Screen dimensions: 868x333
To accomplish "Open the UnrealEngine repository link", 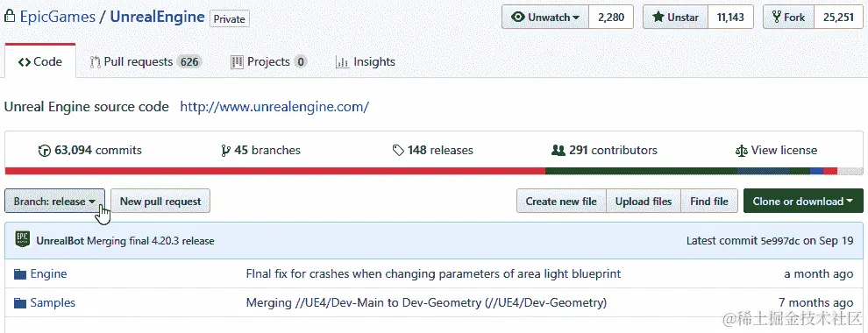I will click(157, 17).
